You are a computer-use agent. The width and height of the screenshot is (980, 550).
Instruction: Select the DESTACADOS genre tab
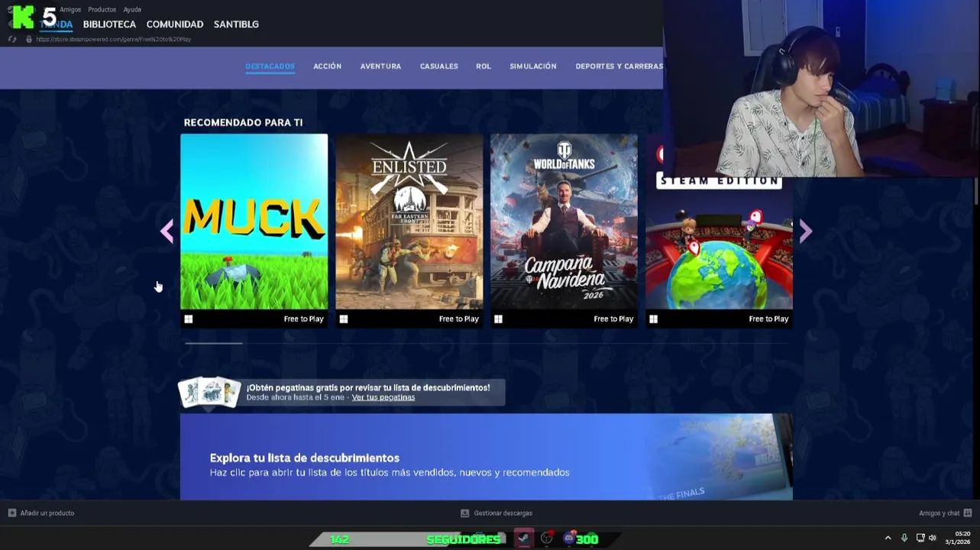pyautogui.click(x=270, y=66)
